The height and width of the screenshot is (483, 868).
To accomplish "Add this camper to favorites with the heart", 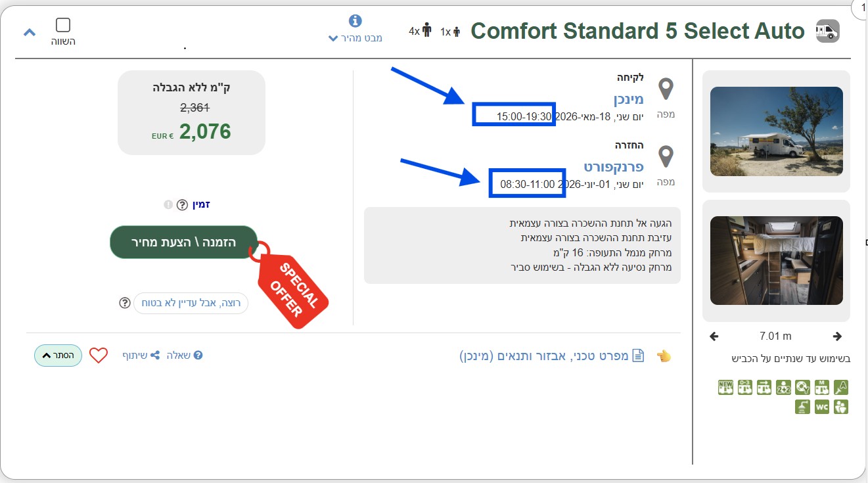I will point(99,356).
